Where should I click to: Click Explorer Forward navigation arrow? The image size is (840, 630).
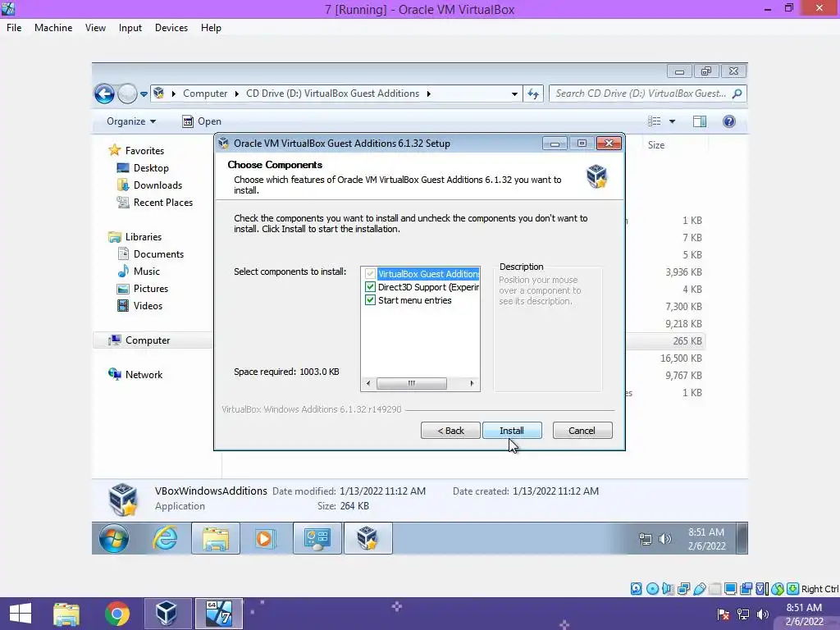pyautogui.click(x=127, y=94)
